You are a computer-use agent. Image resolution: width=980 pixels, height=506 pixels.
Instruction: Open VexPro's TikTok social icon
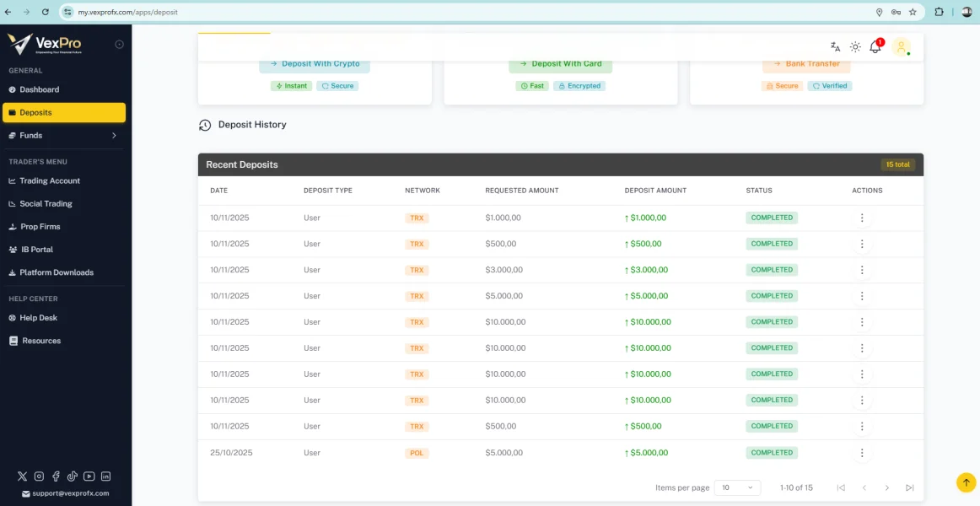[73, 476]
